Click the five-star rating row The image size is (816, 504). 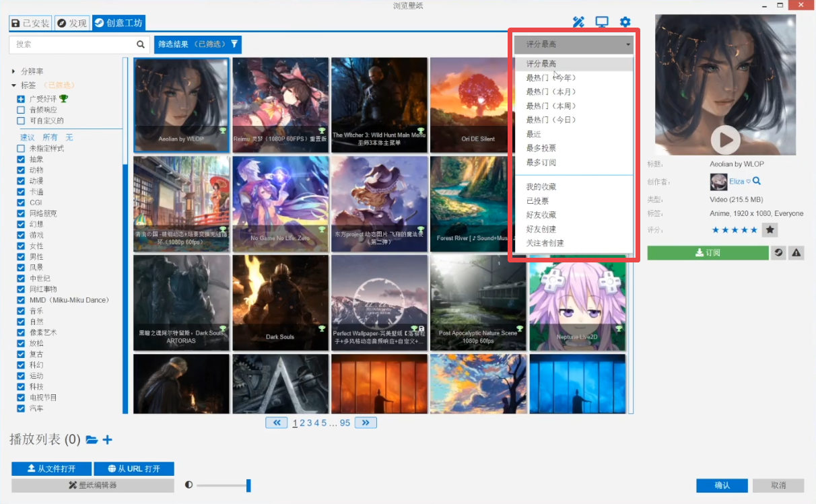(x=735, y=230)
